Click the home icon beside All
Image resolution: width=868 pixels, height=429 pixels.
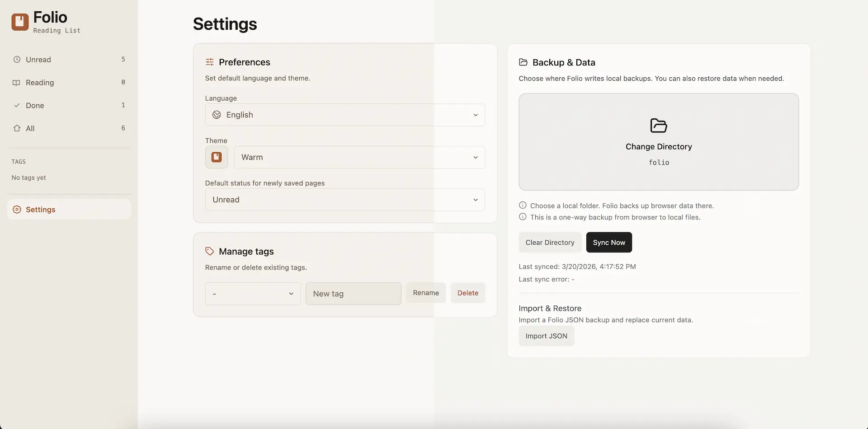click(x=17, y=128)
